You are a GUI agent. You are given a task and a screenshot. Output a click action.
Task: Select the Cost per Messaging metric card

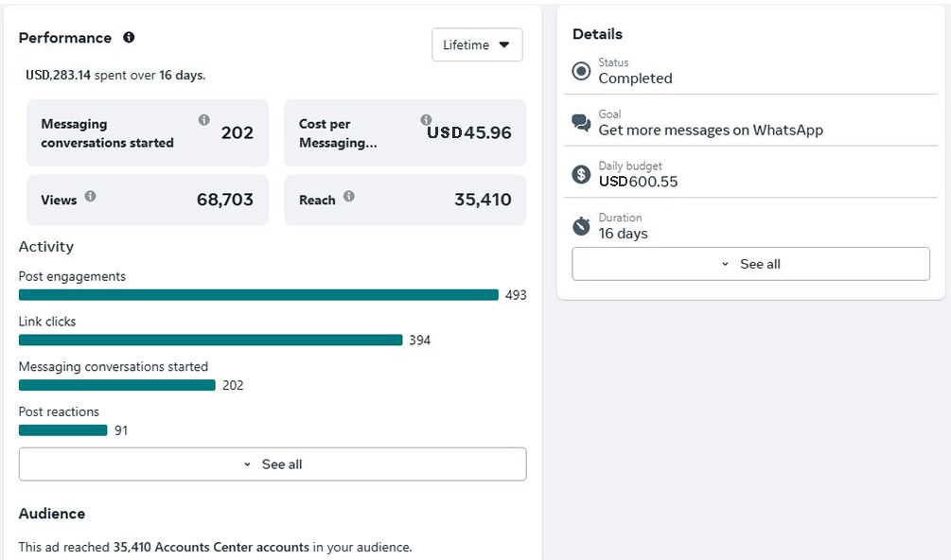(x=405, y=133)
